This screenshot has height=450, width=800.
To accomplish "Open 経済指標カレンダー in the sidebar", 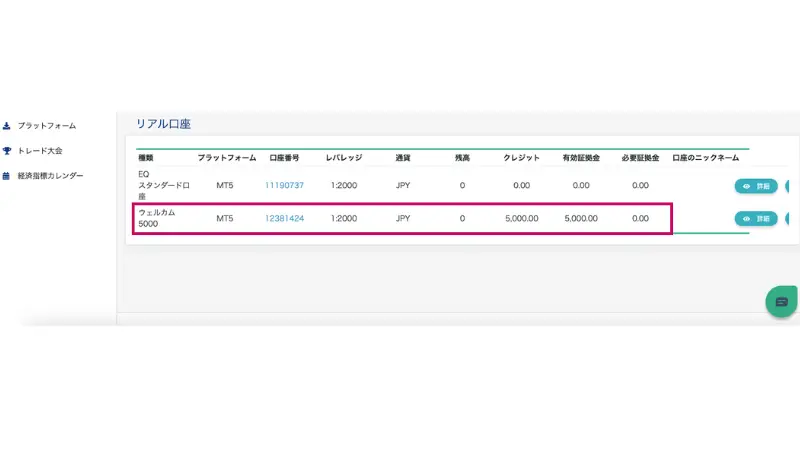I will tap(50, 176).
